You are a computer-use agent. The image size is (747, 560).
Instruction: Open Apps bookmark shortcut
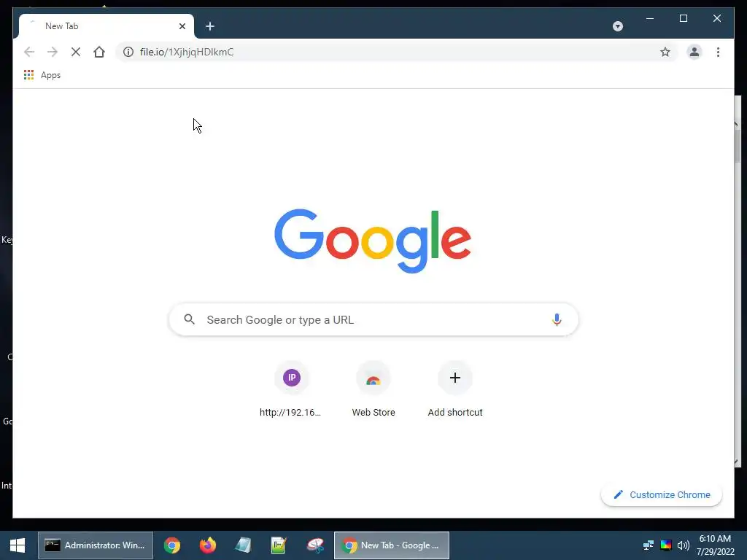click(x=42, y=75)
